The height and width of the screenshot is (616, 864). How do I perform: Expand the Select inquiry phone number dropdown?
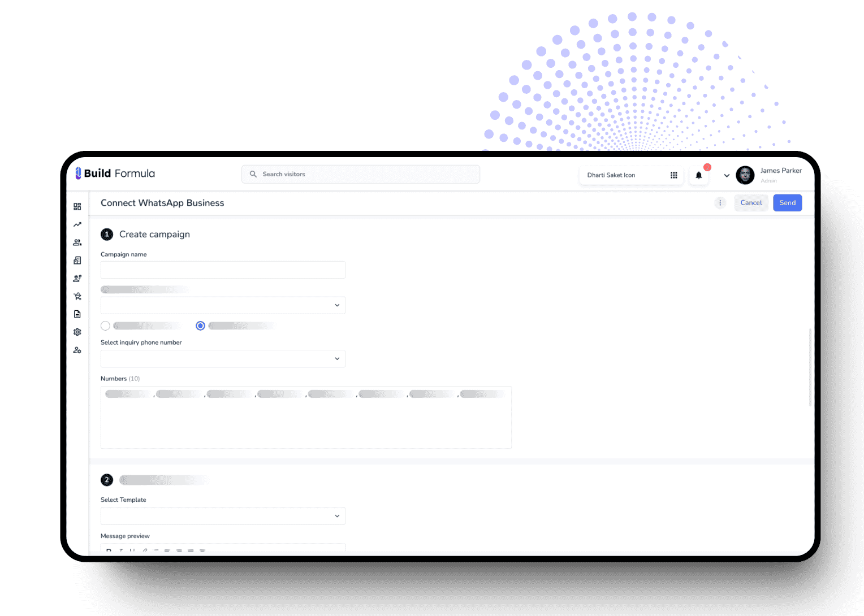(223, 359)
